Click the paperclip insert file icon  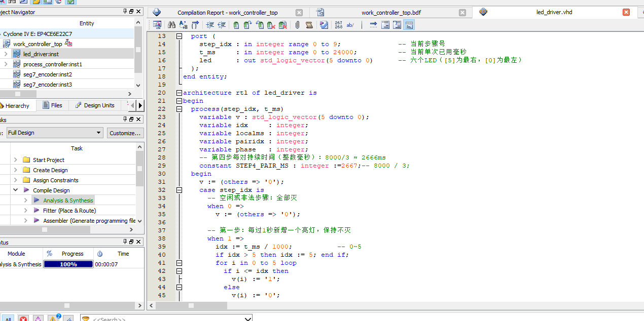pos(297,25)
